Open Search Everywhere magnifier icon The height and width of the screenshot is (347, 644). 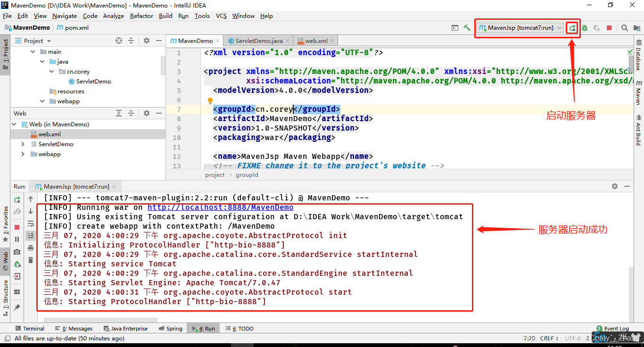point(625,28)
